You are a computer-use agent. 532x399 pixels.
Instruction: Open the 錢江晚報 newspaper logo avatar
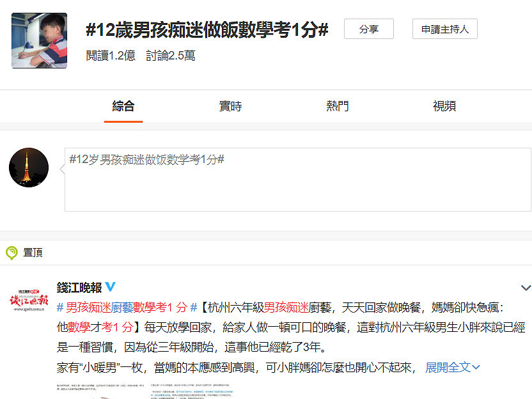(x=29, y=299)
